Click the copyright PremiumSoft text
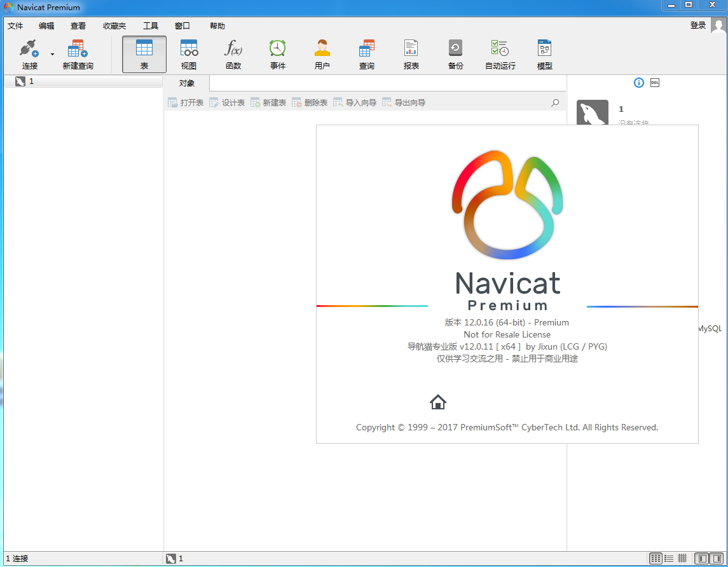This screenshot has width=728, height=567. pos(507,427)
